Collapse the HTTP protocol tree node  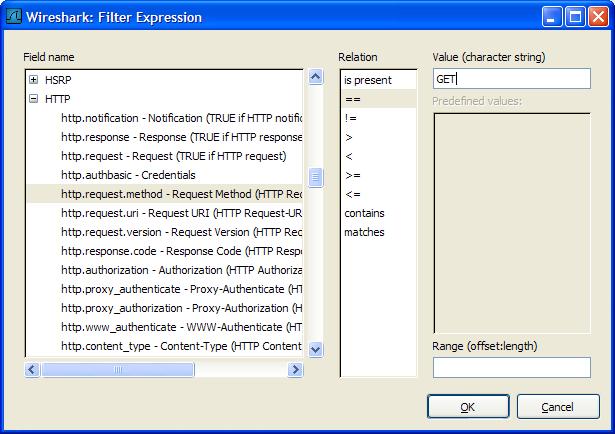coord(34,99)
